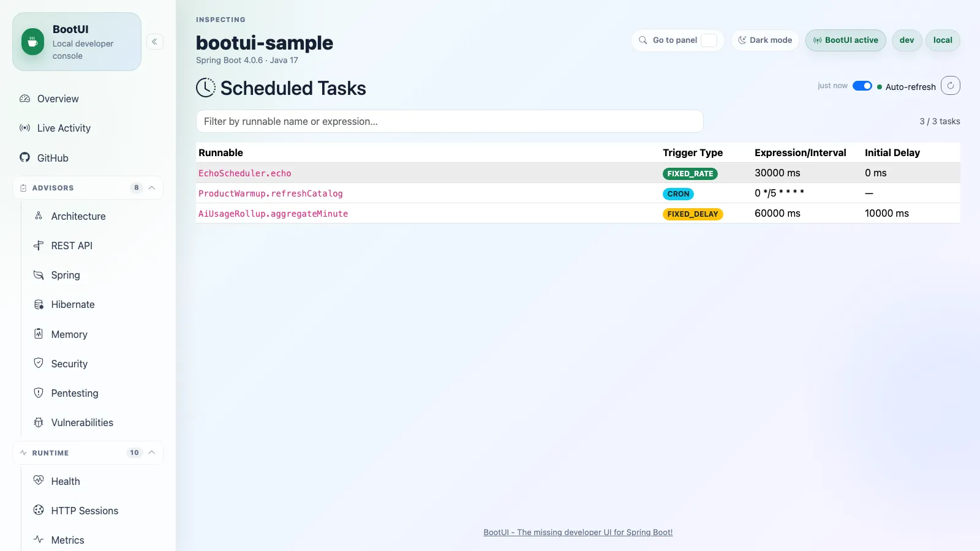The image size is (980, 551).
Task: Click the Spring leaf icon
Action: coord(39,275)
